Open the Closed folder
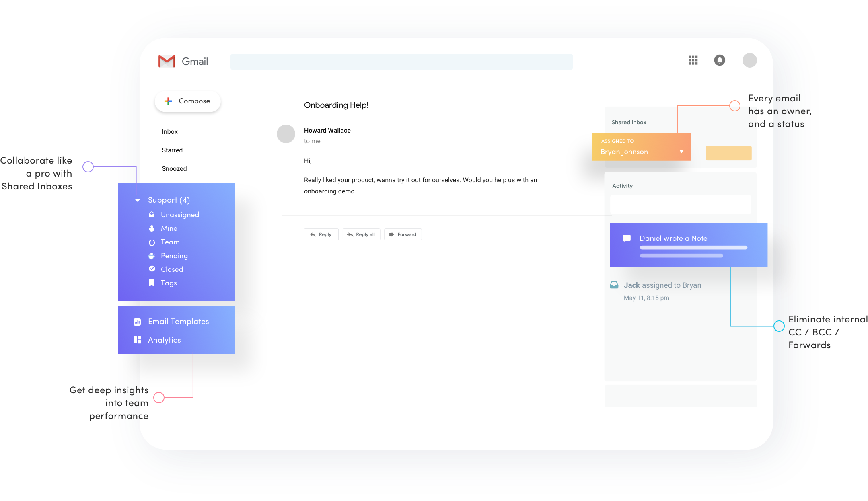 (x=172, y=269)
